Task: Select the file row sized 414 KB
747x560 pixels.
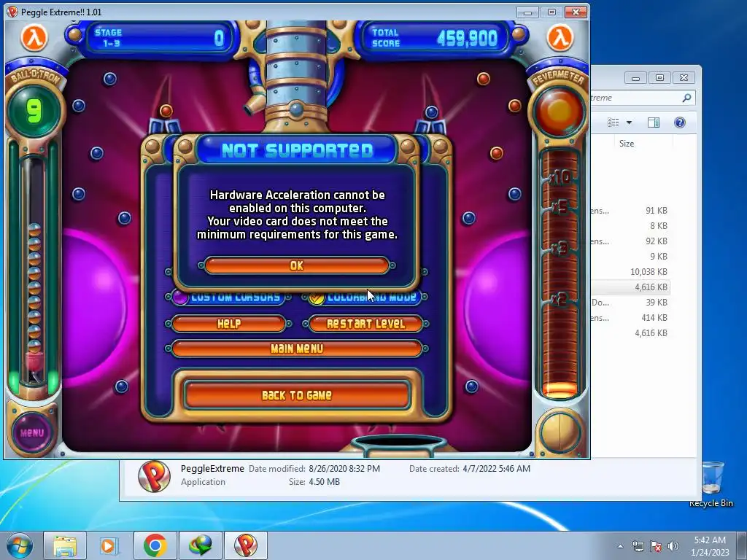Action: [x=630, y=318]
